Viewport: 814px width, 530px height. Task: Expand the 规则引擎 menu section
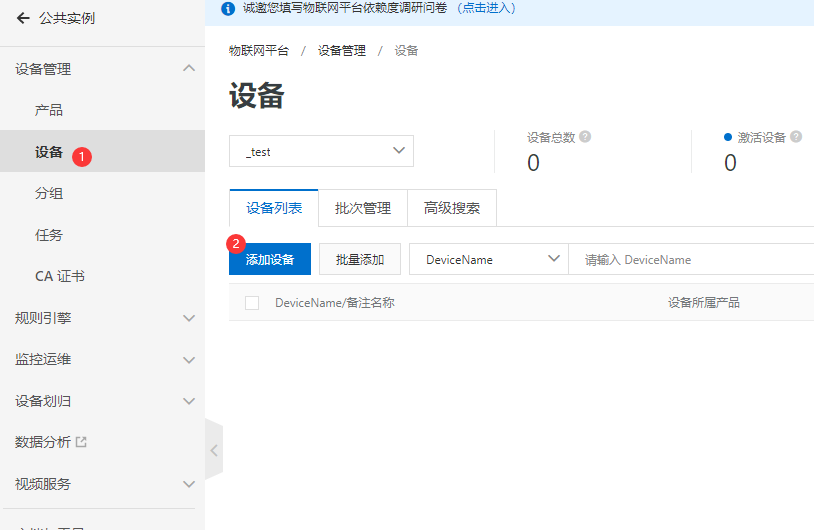point(189,318)
